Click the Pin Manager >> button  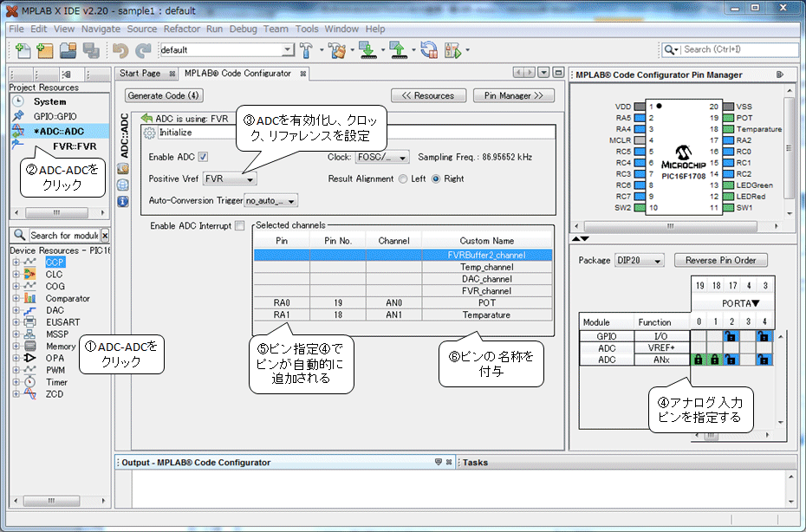pos(514,95)
